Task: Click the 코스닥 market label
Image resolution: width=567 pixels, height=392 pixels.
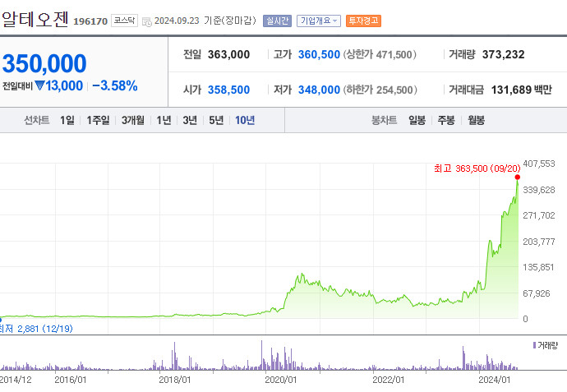Action: pos(124,21)
